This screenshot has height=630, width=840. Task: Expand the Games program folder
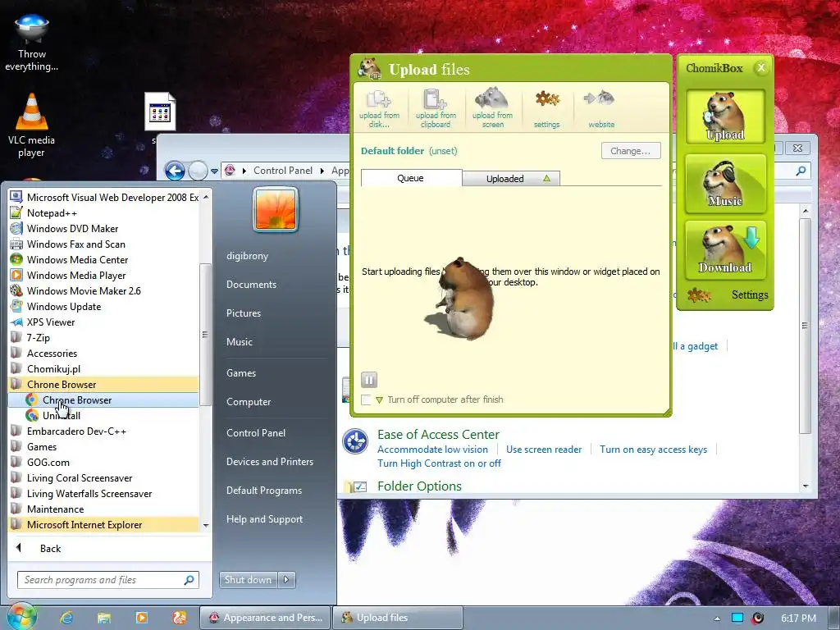pos(103,447)
